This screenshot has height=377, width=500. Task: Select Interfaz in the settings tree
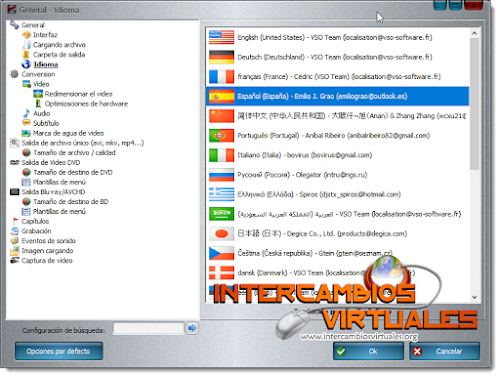click(45, 35)
